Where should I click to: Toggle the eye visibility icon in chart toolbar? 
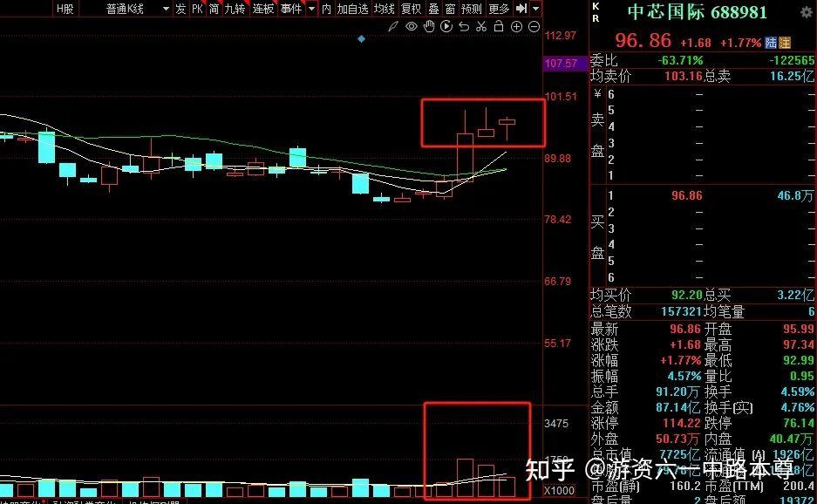411,26
